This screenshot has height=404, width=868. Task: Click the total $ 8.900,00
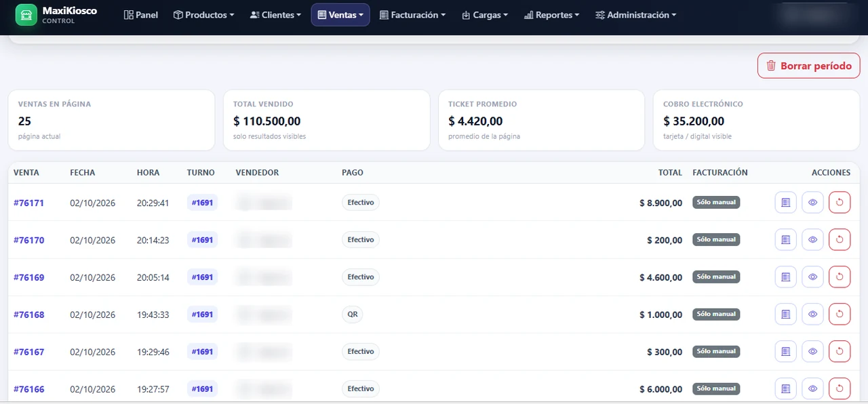660,203
